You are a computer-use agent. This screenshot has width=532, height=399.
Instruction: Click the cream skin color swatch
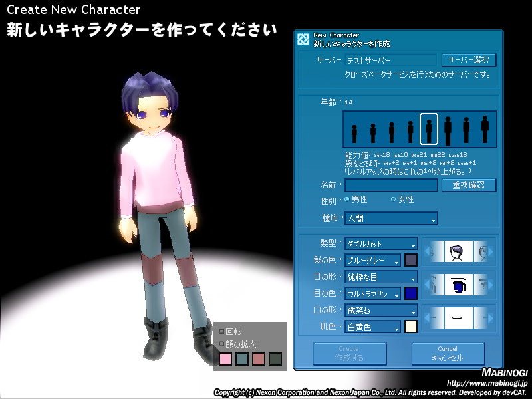[410, 327]
